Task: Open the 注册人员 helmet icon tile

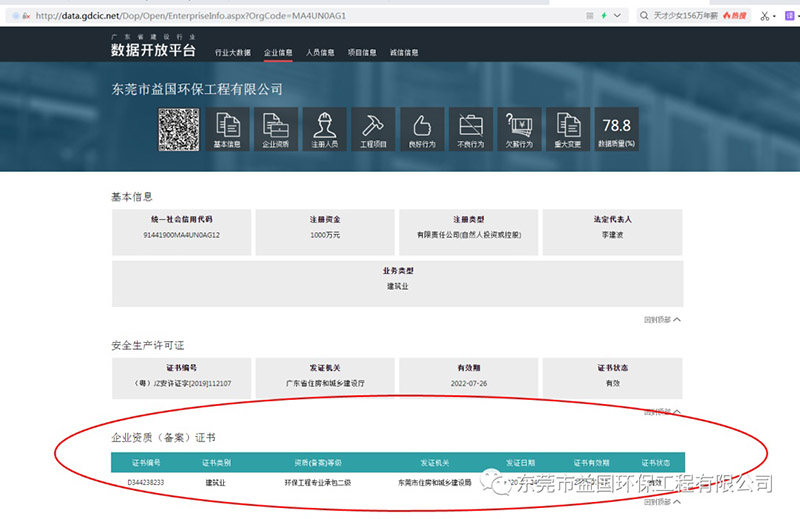Action: (x=324, y=129)
